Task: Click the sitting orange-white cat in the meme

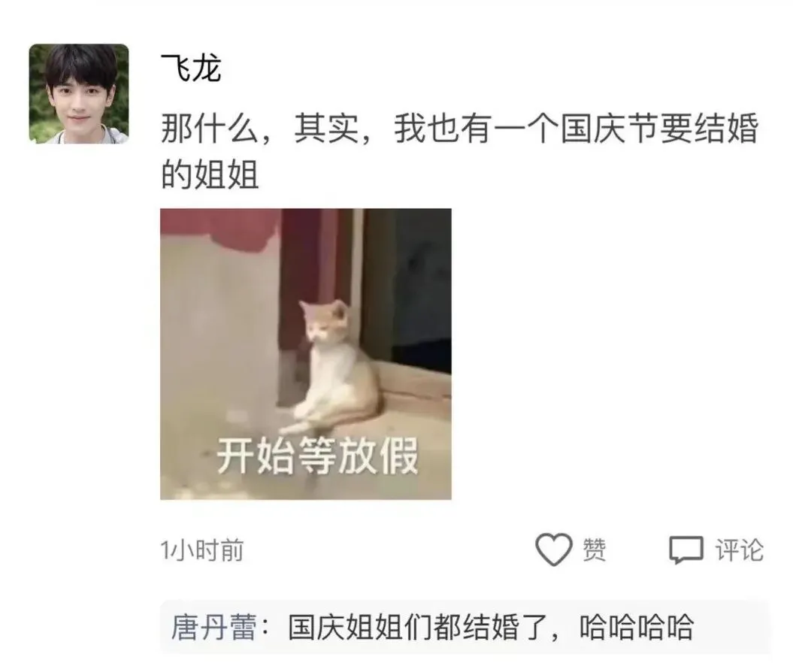Action: (x=334, y=367)
